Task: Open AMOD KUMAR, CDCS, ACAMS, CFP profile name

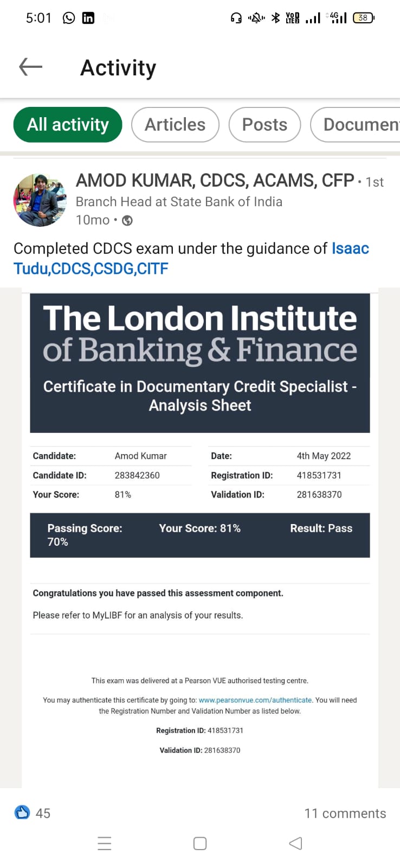Action: (x=215, y=180)
